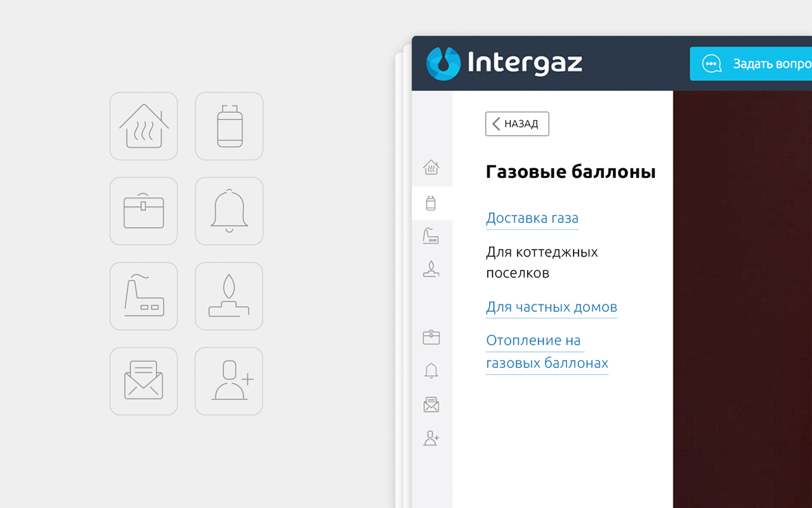Click the large envelope letter icon tile
Image resolution: width=812 pixels, height=508 pixels.
click(143, 381)
